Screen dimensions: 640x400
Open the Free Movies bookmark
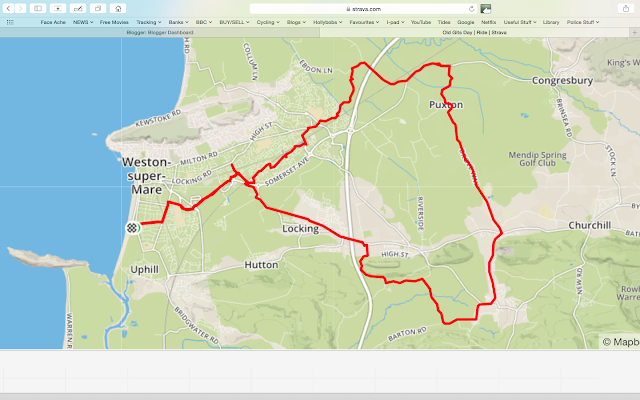[114, 22]
